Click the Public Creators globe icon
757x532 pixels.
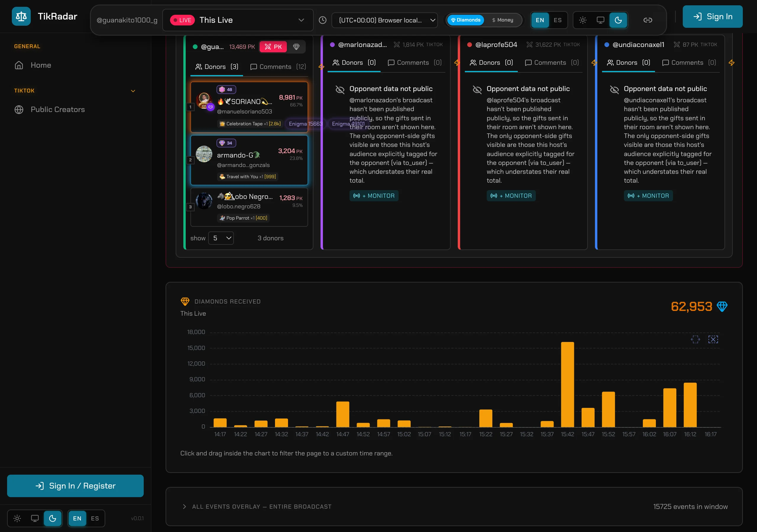(19, 109)
